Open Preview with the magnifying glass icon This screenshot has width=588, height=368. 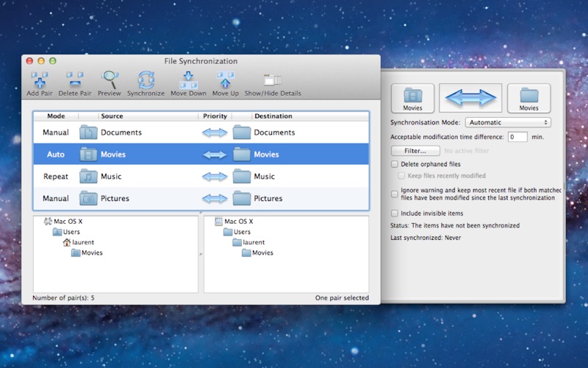pos(110,79)
